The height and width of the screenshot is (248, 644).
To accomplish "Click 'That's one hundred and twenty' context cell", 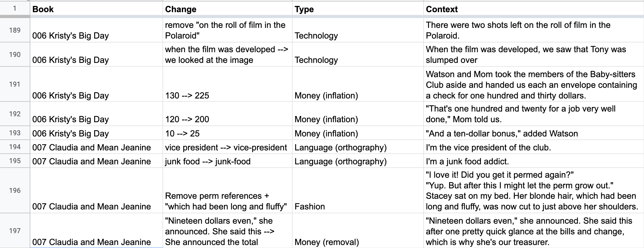I will [x=534, y=114].
